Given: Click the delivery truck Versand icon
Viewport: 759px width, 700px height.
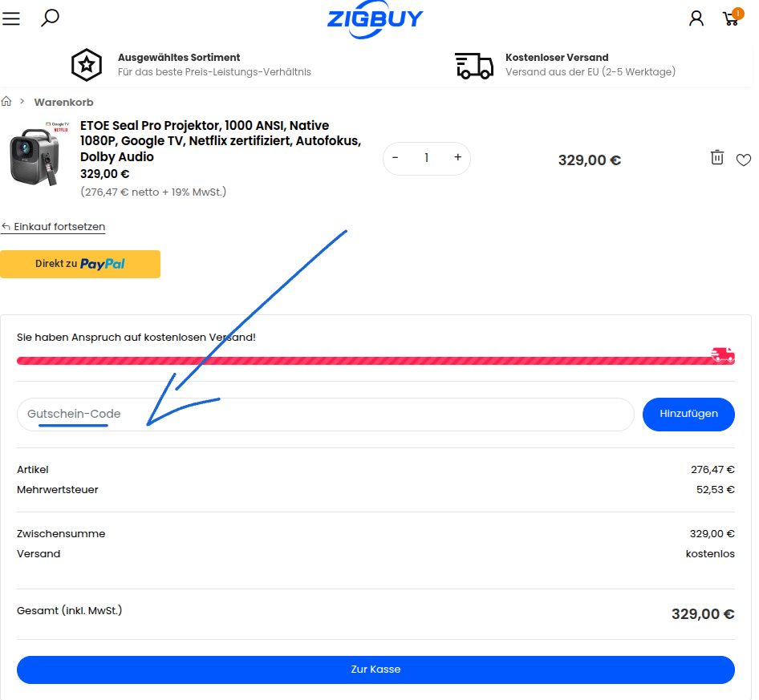Looking at the screenshot, I should [474, 65].
